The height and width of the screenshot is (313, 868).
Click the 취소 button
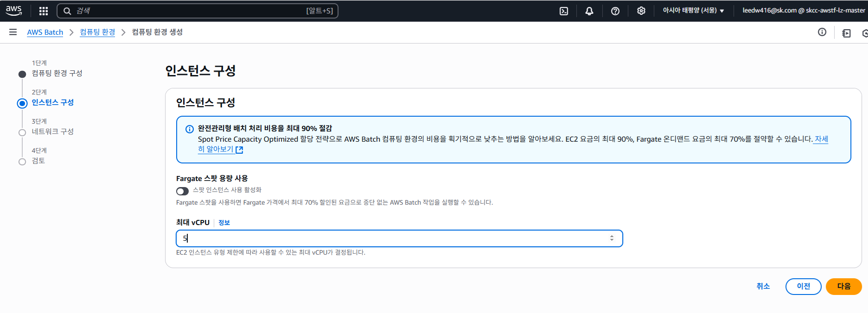(x=763, y=287)
